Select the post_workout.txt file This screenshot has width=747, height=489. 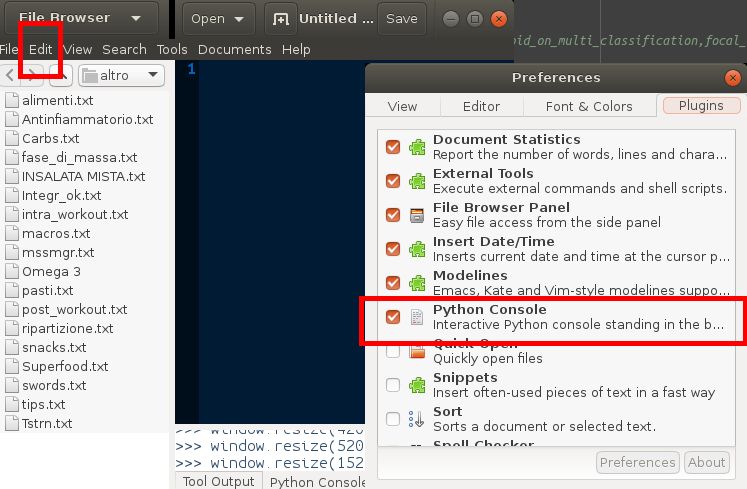click(x=75, y=309)
